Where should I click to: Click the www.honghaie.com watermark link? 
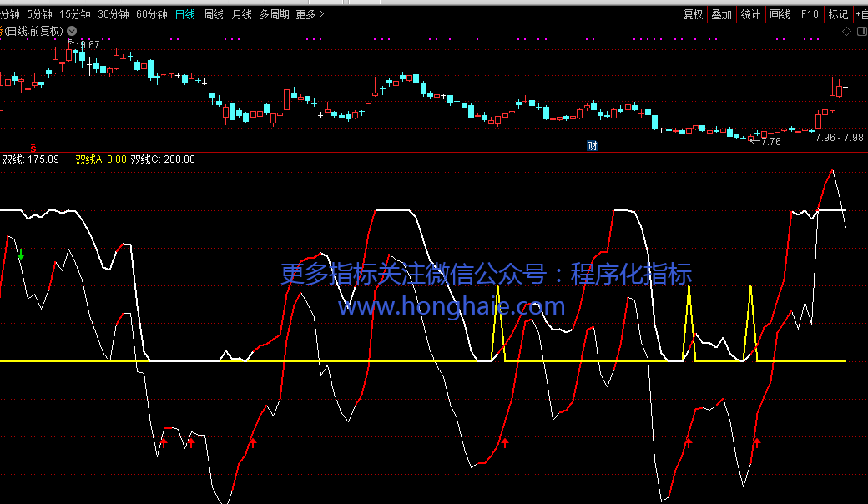pos(451,306)
